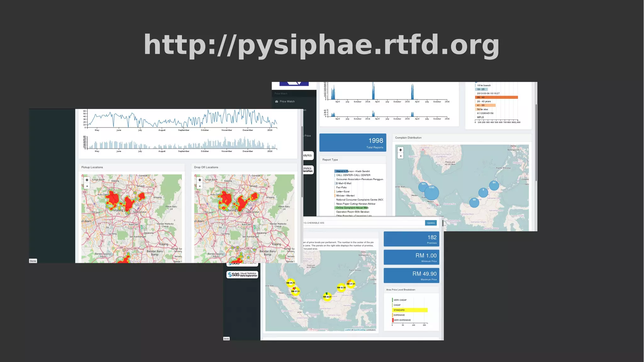This screenshot has height=362, width=644.
Task: Filter by the STANDARD price level bar
Action: [410, 310]
